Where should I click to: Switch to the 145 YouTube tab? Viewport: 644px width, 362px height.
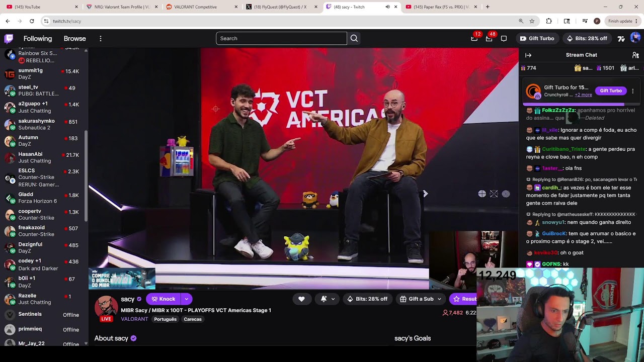pyautogui.click(x=42, y=7)
